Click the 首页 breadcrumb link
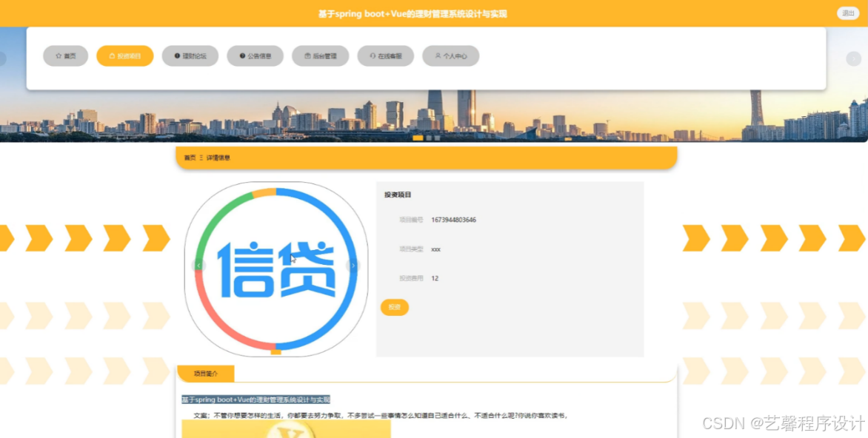The height and width of the screenshot is (438, 868). tap(190, 158)
